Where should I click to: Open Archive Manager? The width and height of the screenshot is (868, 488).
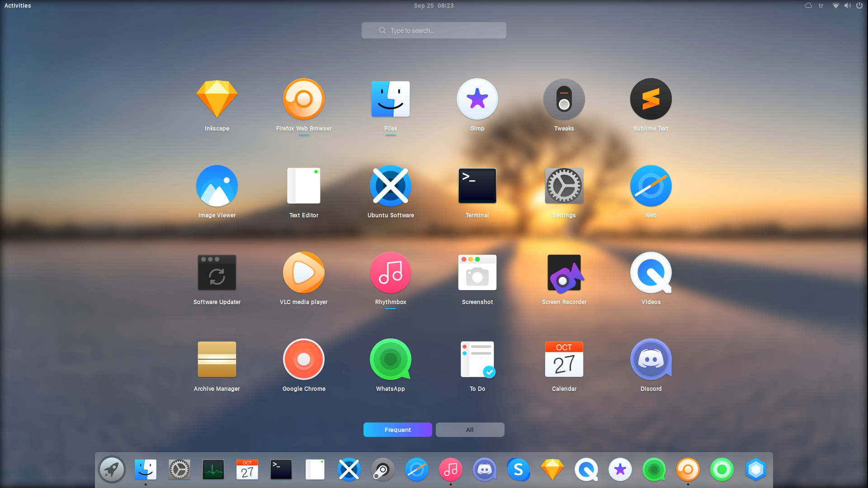tap(217, 359)
